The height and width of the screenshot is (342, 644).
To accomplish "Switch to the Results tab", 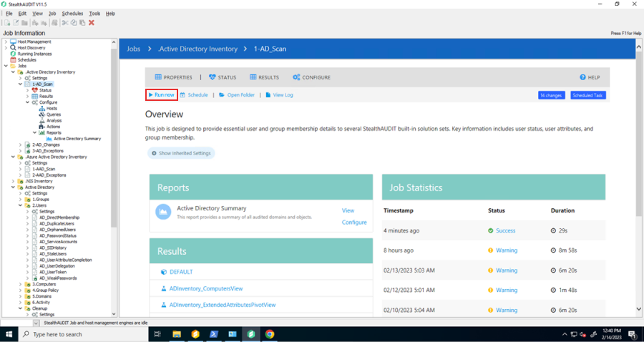I will (264, 77).
